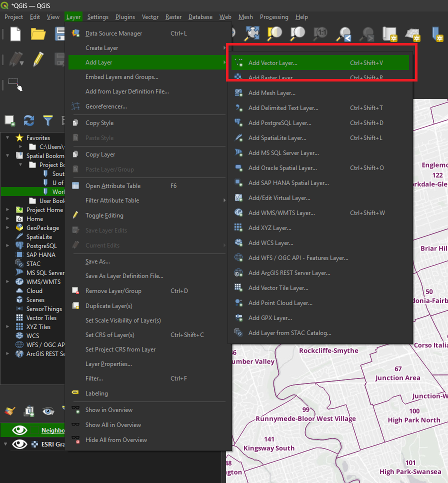Open the Create Layer submenu
The image size is (448, 483).
[147, 47]
